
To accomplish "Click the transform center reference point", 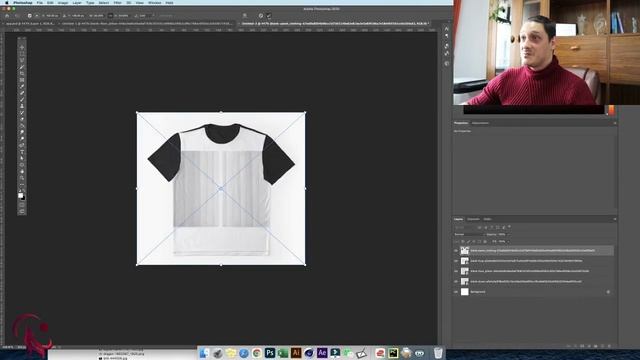I will coord(221,189).
